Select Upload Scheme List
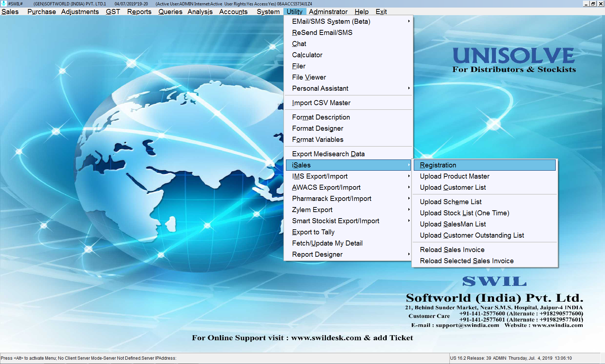605x364 pixels. coord(485,202)
